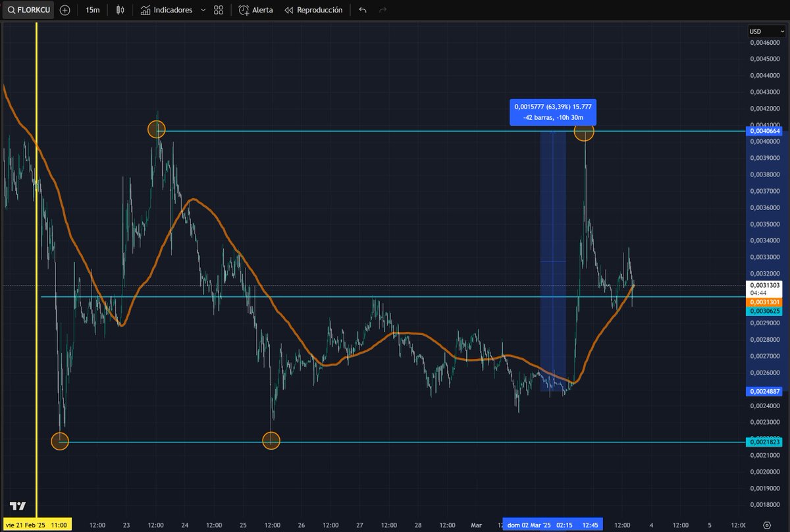
Task: Click the circle marker at left top peak
Action: pyautogui.click(x=156, y=129)
